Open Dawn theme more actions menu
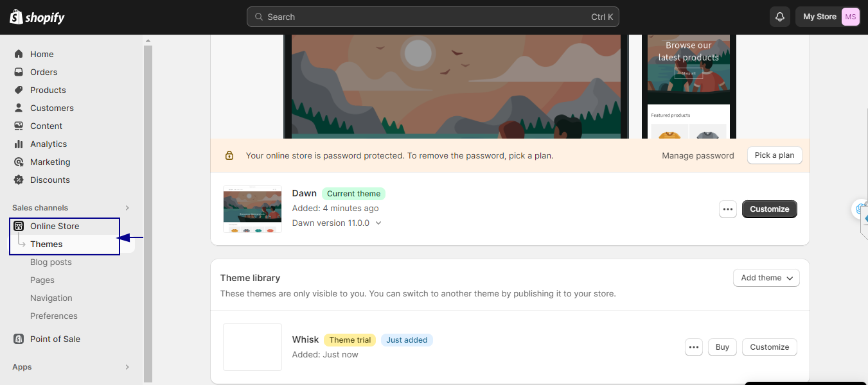This screenshot has width=868, height=385. click(728, 209)
